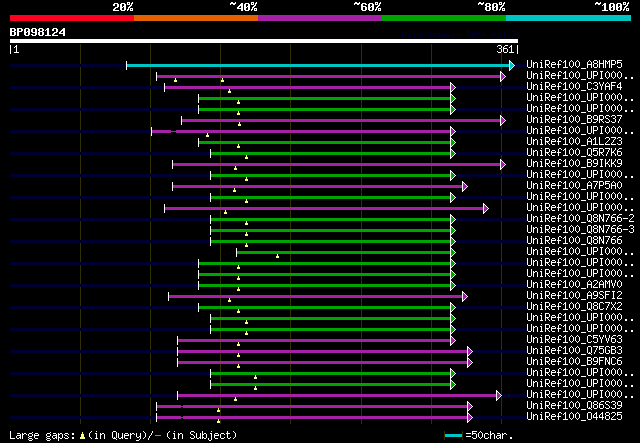This screenshot has height=443, width=640.
Task: Click the query end position 361 label
Action: [505, 49]
